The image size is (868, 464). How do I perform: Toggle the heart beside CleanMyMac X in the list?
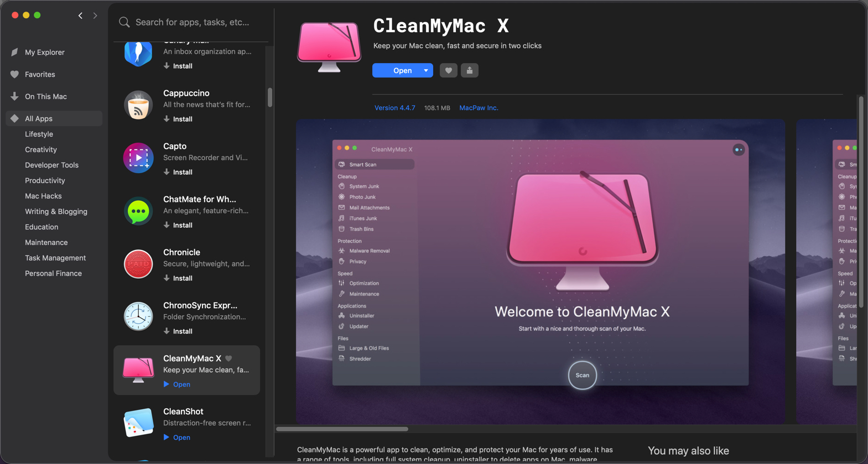click(x=228, y=358)
